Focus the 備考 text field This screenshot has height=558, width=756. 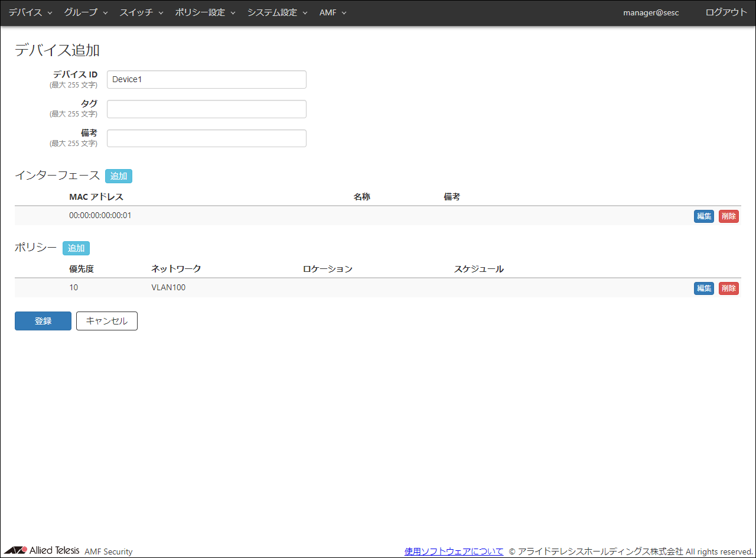pos(206,138)
